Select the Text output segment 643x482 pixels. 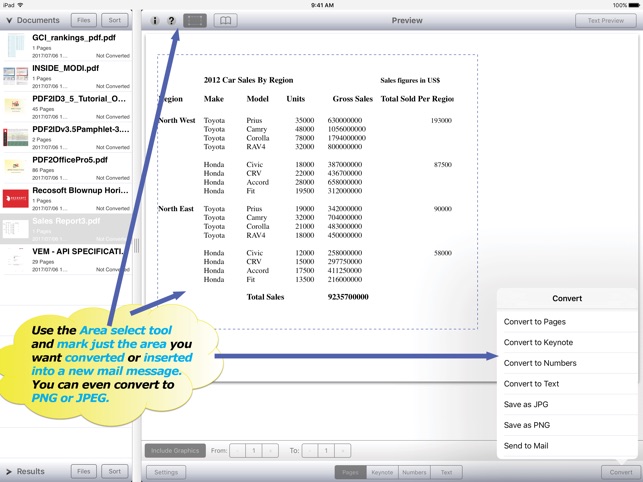(x=447, y=472)
